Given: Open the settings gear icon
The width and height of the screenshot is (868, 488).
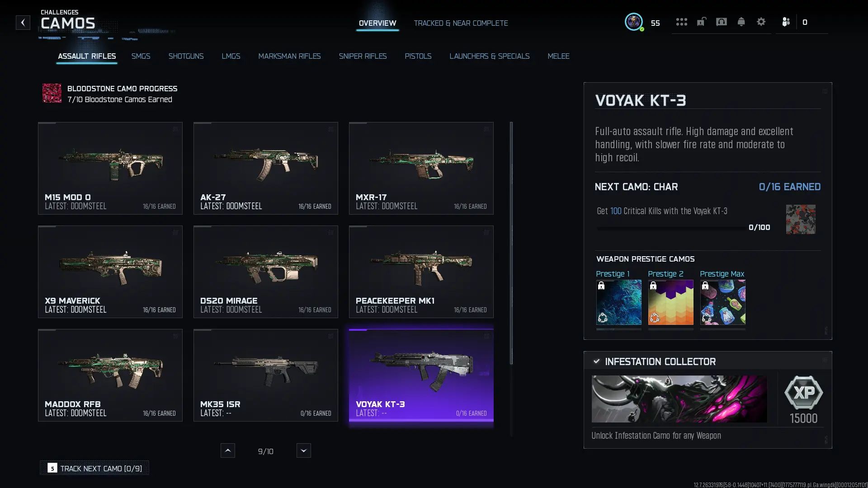Looking at the screenshot, I should pos(761,22).
